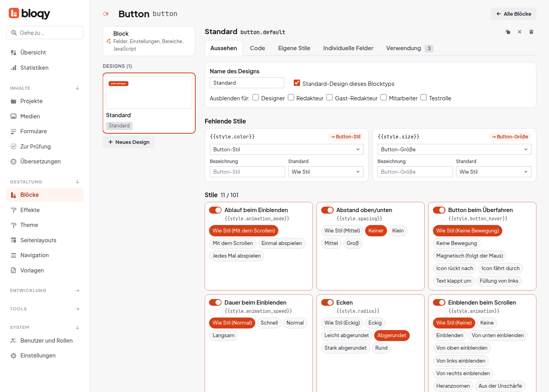Open Theme settings in the sidebar
The image size is (549, 392).
tap(45, 225)
